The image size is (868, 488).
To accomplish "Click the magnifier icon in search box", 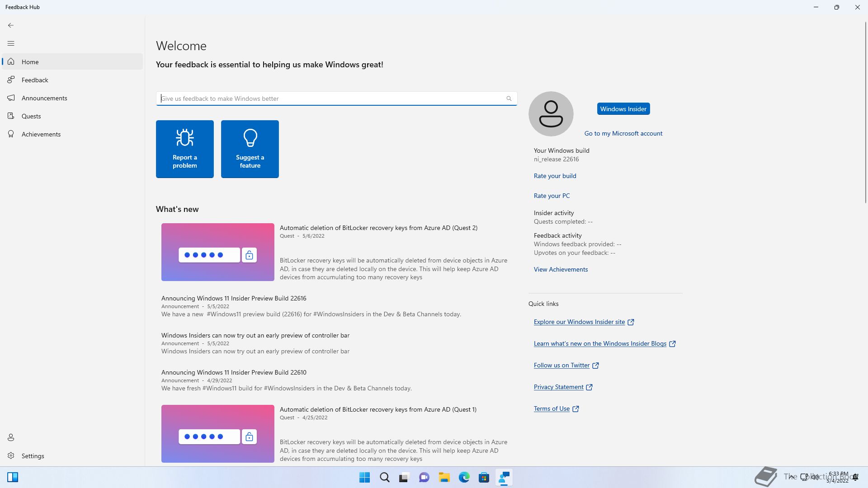I will 509,99.
